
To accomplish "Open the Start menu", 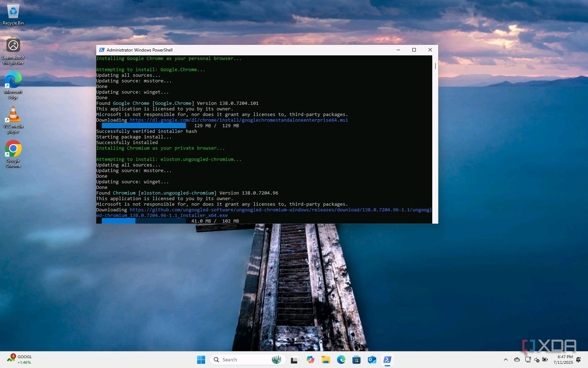I will [201, 360].
